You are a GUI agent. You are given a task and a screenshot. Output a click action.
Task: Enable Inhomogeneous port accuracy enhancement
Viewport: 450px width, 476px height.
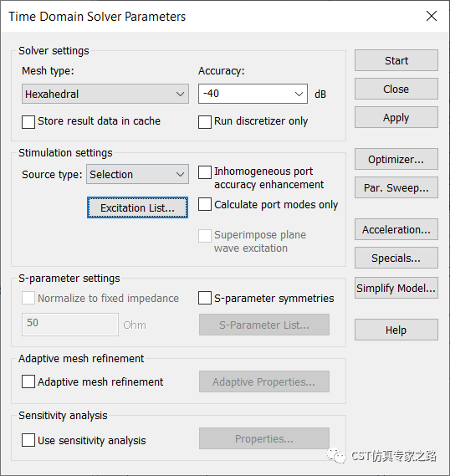click(x=205, y=172)
